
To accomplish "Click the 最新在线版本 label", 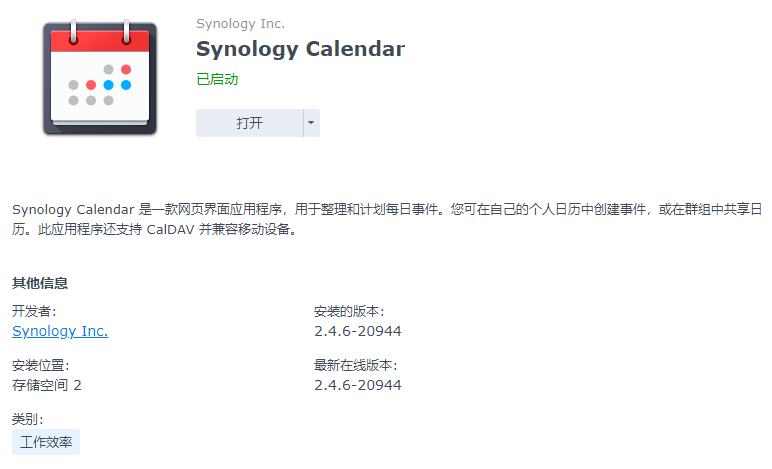I will point(355,365).
